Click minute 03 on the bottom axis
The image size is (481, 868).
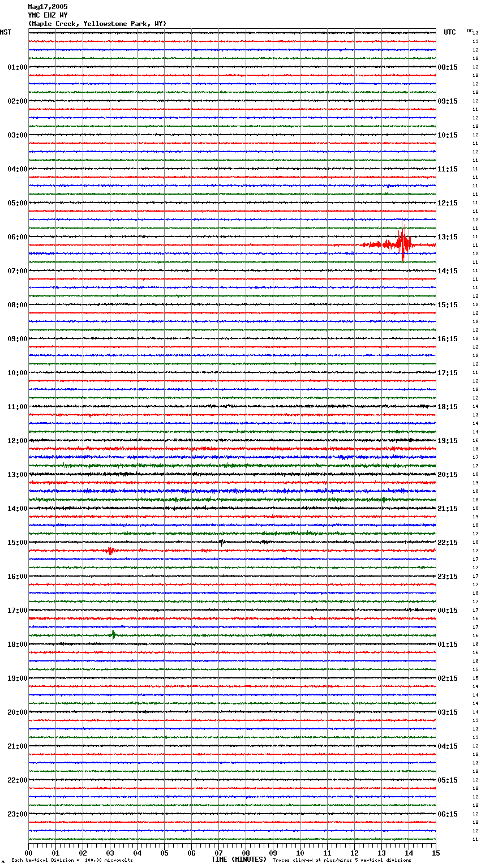point(110,853)
